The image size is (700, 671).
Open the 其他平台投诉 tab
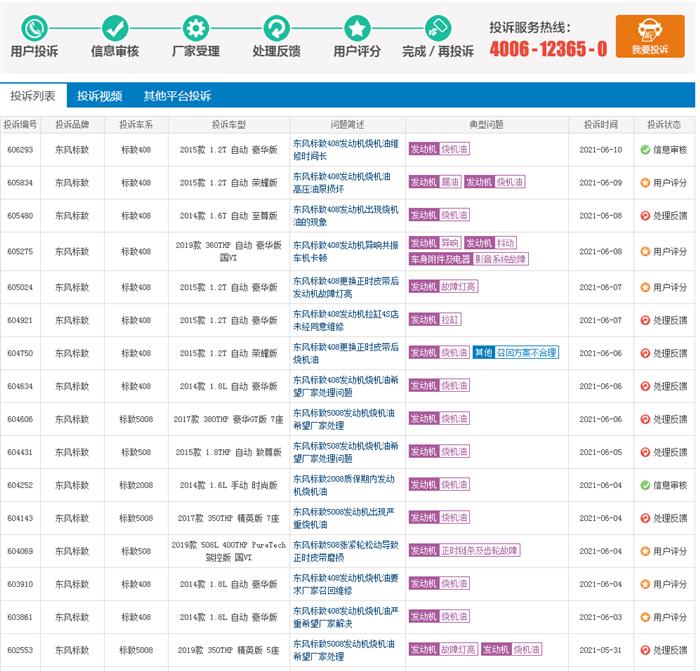(x=177, y=96)
